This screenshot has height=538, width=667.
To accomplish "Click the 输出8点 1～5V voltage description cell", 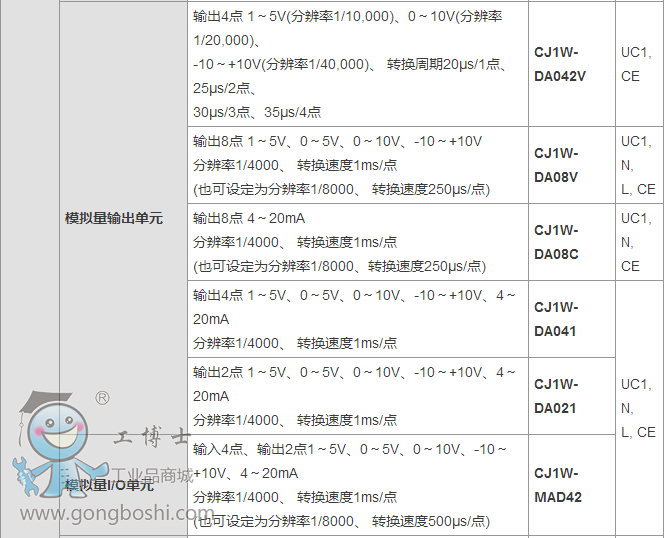I will click(355, 165).
